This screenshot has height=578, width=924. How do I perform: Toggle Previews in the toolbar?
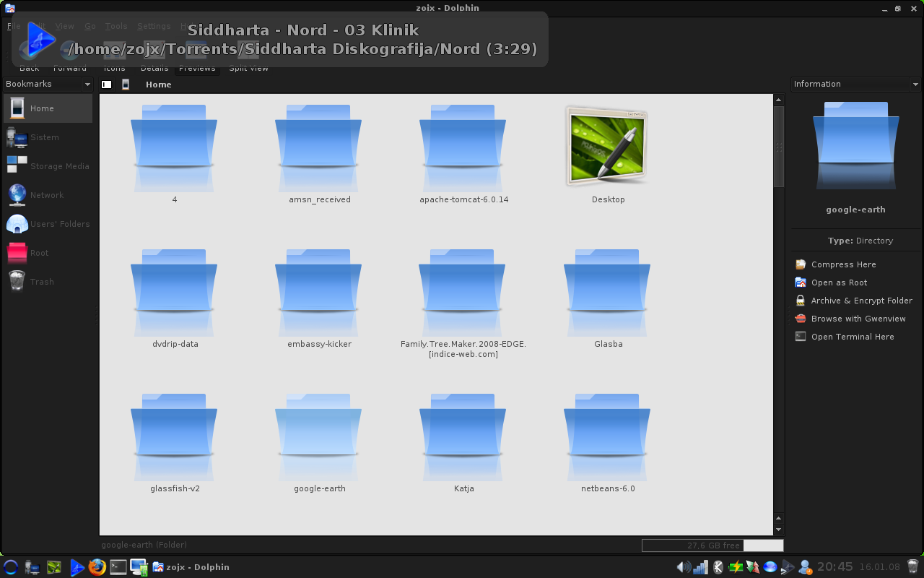pyautogui.click(x=197, y=57)
